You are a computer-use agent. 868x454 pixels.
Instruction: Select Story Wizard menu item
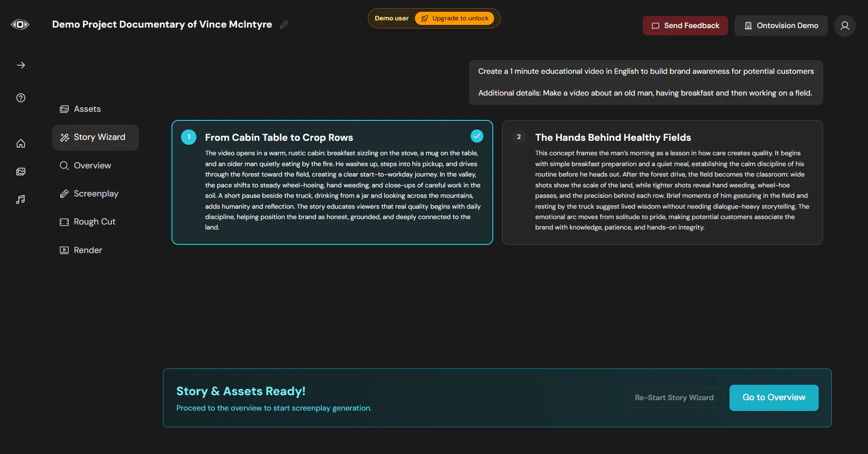95,137
